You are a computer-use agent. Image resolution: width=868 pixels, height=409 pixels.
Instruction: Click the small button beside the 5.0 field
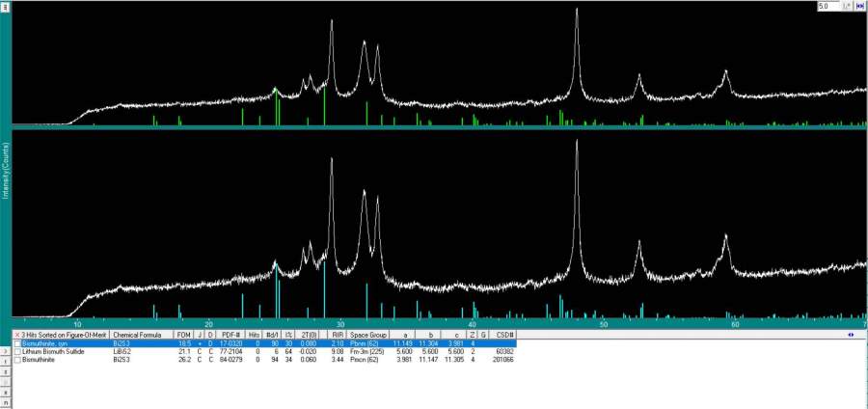(x=847, y=6)
